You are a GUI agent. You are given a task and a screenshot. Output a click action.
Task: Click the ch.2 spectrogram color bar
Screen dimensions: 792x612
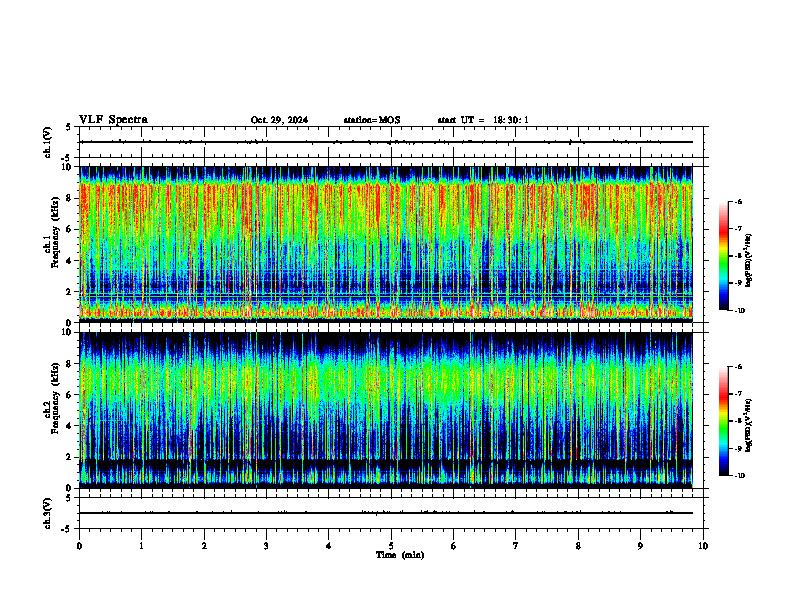tap(723, 421)
